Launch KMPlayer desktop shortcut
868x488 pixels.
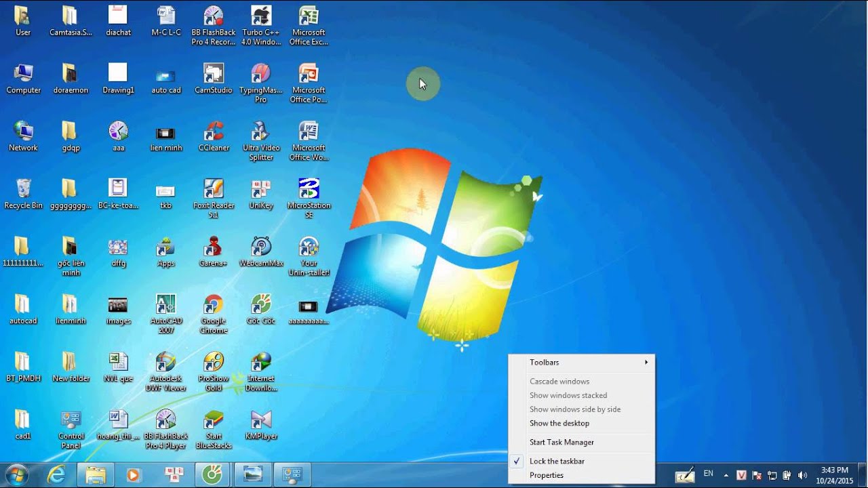coord(261,425)
